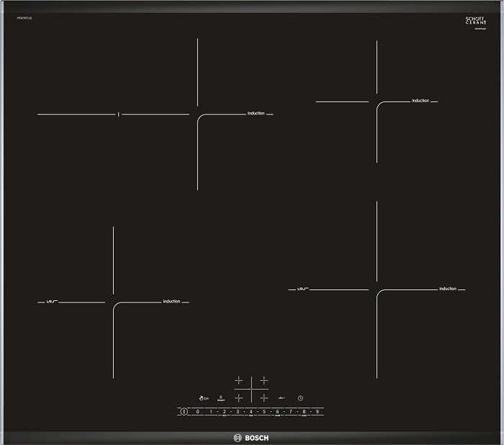Screen dimensions: 504x445
Task: Tap the frying sensor icon in control panel
Action: pos(282,398)
